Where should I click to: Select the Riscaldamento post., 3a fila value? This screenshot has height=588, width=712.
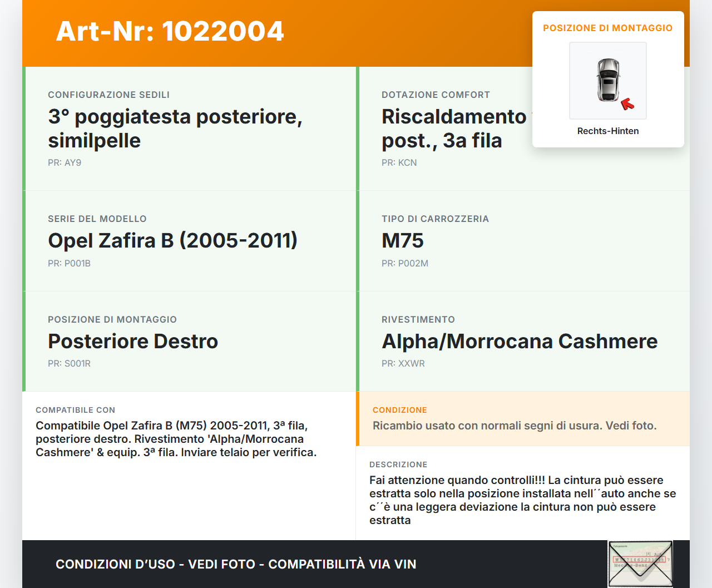coord(457,129)
